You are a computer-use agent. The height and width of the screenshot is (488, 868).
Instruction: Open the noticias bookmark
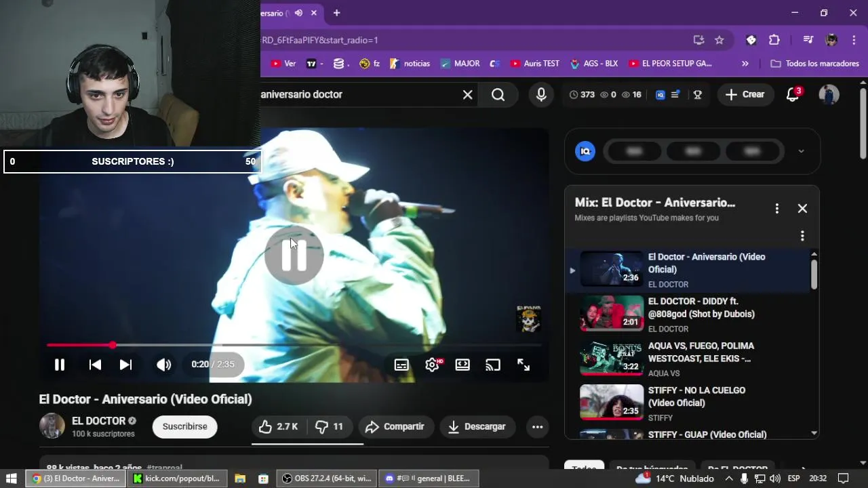(410, 64)
